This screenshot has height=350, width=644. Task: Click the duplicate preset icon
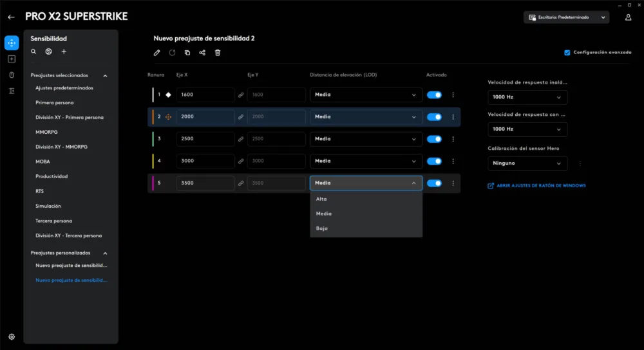(x=187, y=53)
